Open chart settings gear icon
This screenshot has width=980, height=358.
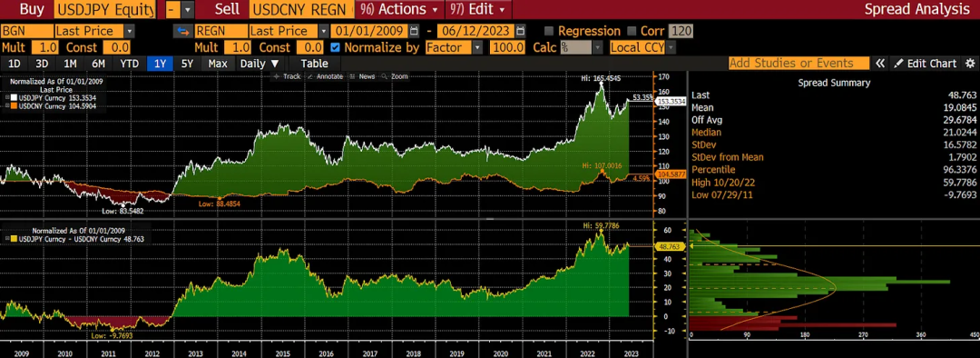click(970, 64)
